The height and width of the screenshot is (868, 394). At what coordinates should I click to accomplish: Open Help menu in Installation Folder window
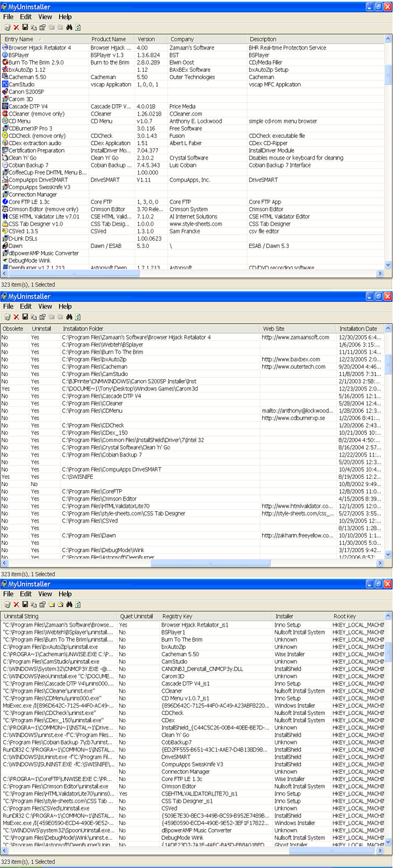tap(65, 306)
